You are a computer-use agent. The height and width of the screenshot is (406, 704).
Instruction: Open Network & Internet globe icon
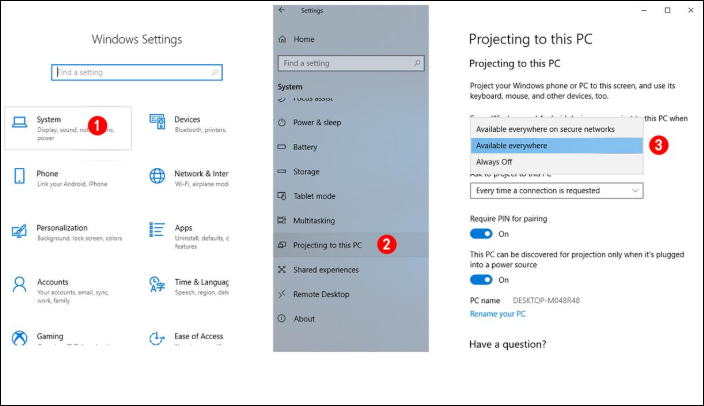point(157,176)
